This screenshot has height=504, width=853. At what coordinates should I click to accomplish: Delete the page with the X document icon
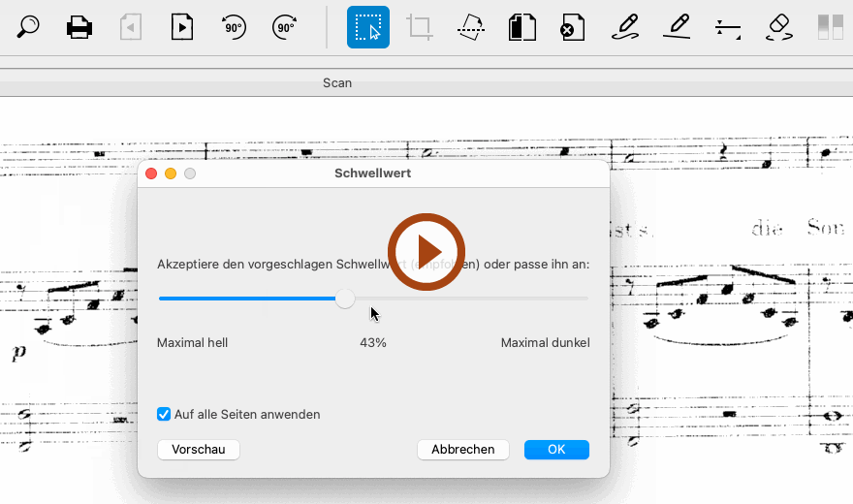pos(573,27)
